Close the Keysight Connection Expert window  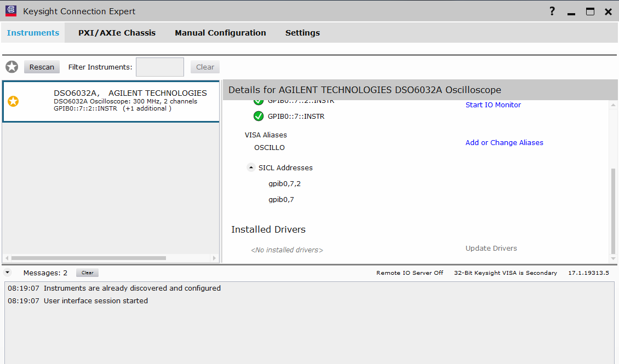pyautogui.click(x=609, y=12)
